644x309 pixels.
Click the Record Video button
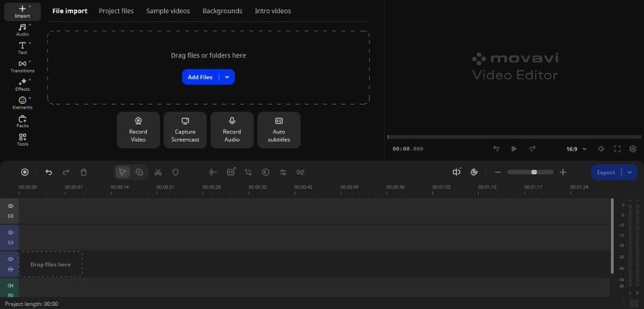click(139, 130)
